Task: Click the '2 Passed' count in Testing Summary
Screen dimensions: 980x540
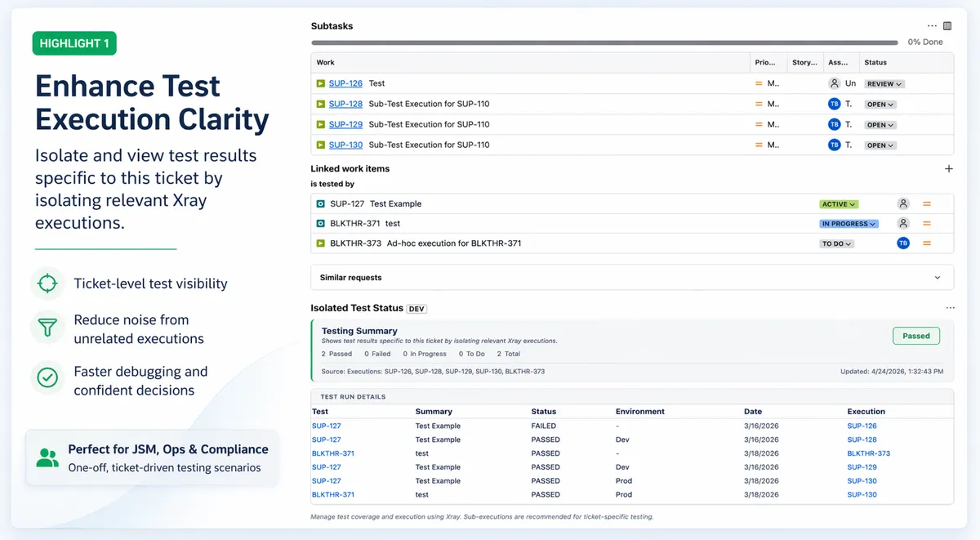Action: pyautogui.click(x=336, y=354)
